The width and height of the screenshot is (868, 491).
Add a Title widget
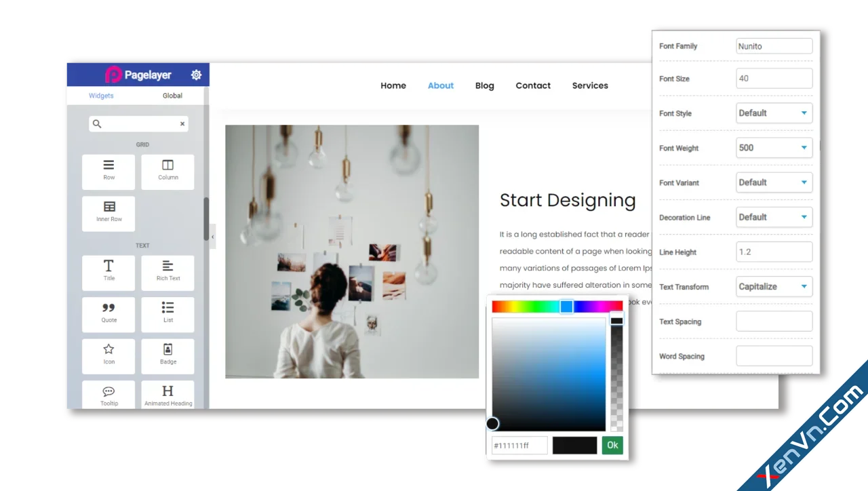[108, 273]
